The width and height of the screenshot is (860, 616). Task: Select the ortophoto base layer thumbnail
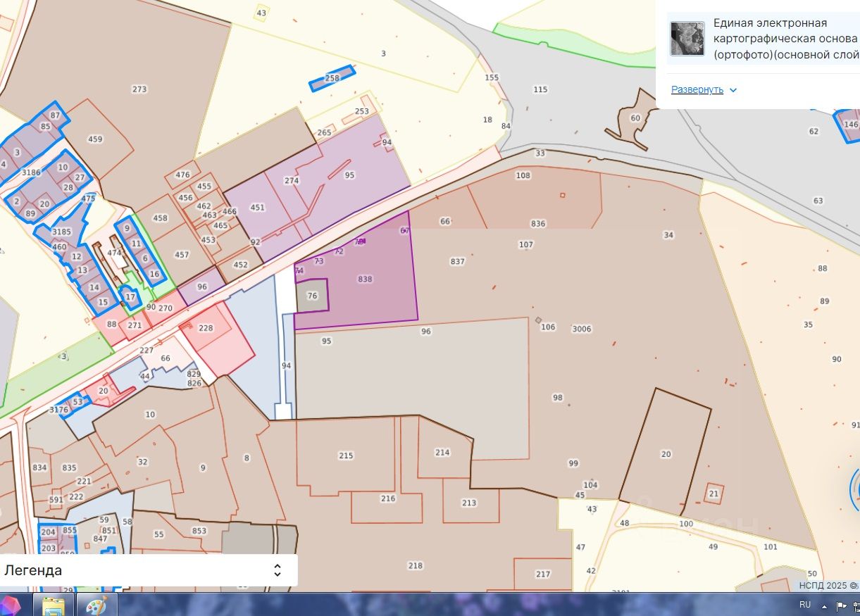pos(687,39)
